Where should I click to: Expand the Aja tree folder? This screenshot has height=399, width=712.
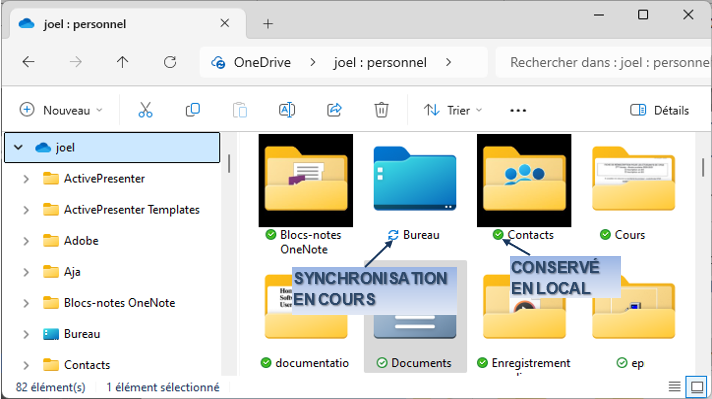tap(26, 272)
